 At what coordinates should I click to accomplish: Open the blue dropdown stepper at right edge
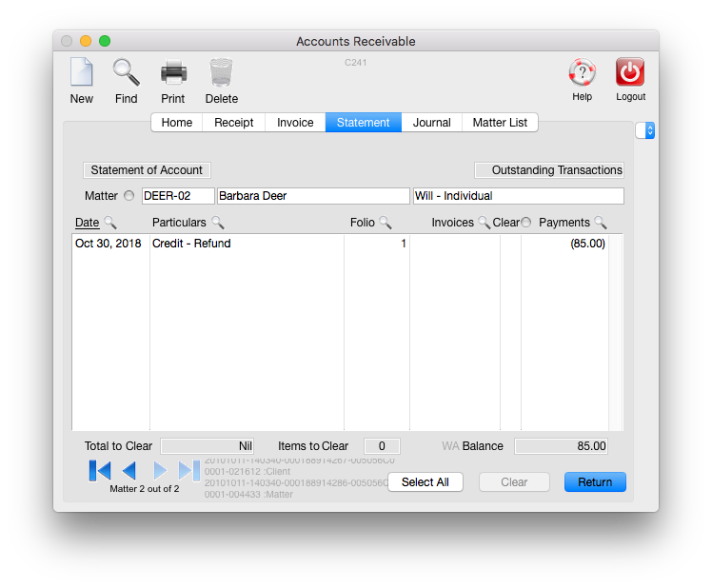tap(649, 130)
